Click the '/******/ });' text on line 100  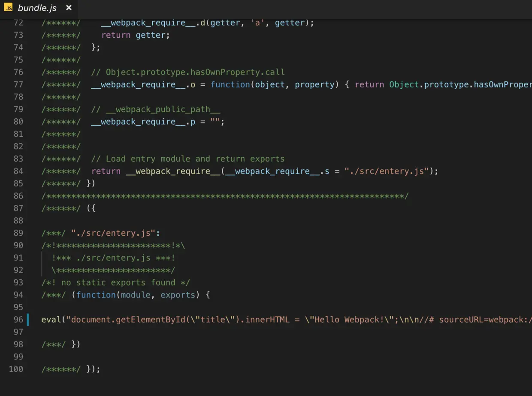pos(71,369)
